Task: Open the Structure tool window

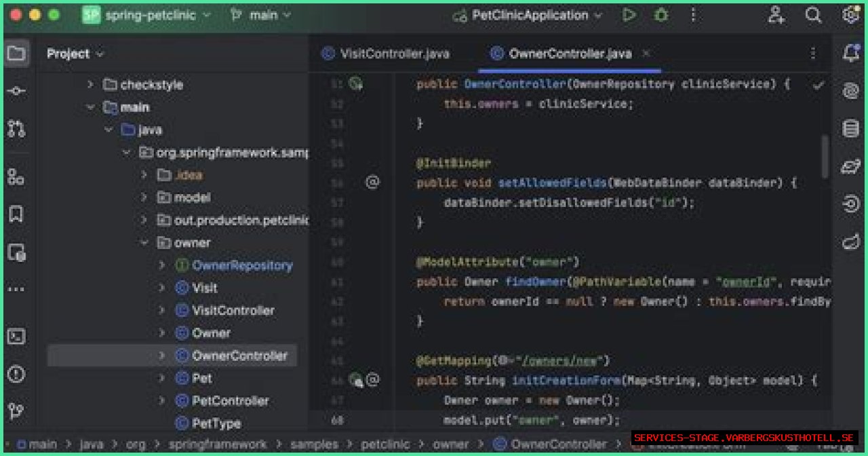Action: tap(17, 177)
